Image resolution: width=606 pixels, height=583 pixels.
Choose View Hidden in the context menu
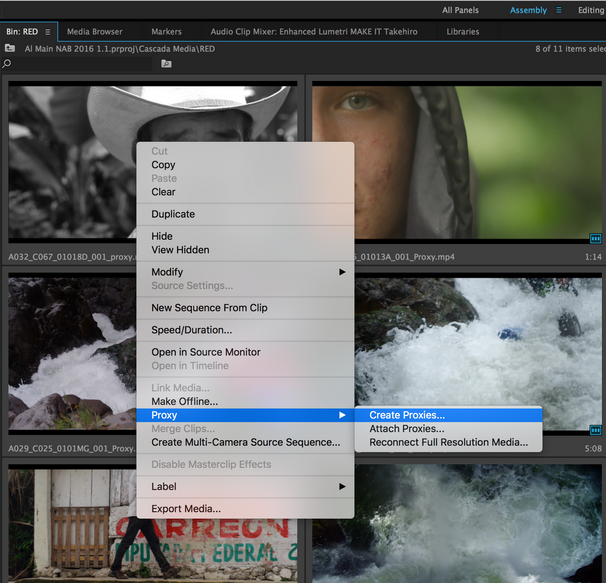coord(245,250)
